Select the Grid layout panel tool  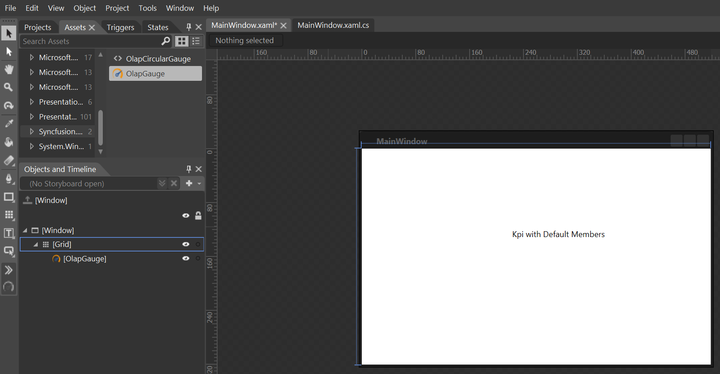pyautogui.click(x=9, y=215)
